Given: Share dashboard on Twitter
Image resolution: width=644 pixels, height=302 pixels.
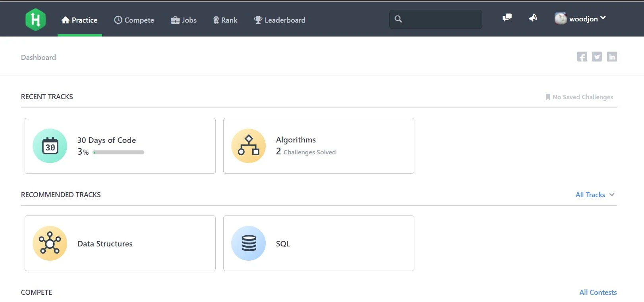Looking at the screenshot, I should coord(597,57).
